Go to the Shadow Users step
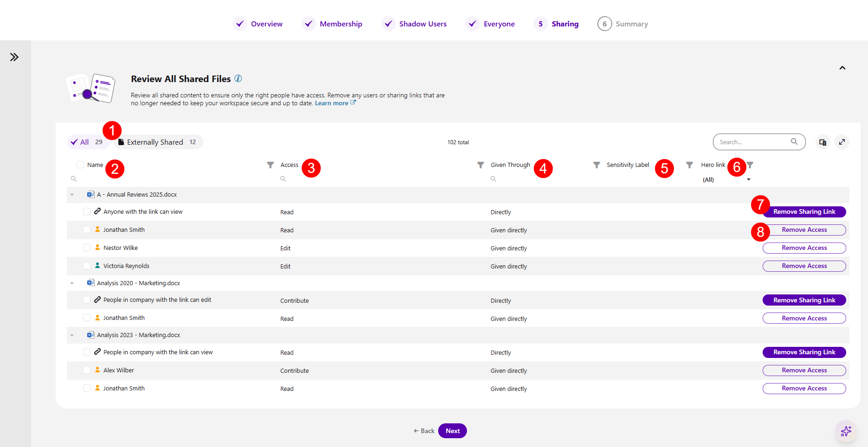Viewport: 868px width, 447px height. [x=414, y=24]
